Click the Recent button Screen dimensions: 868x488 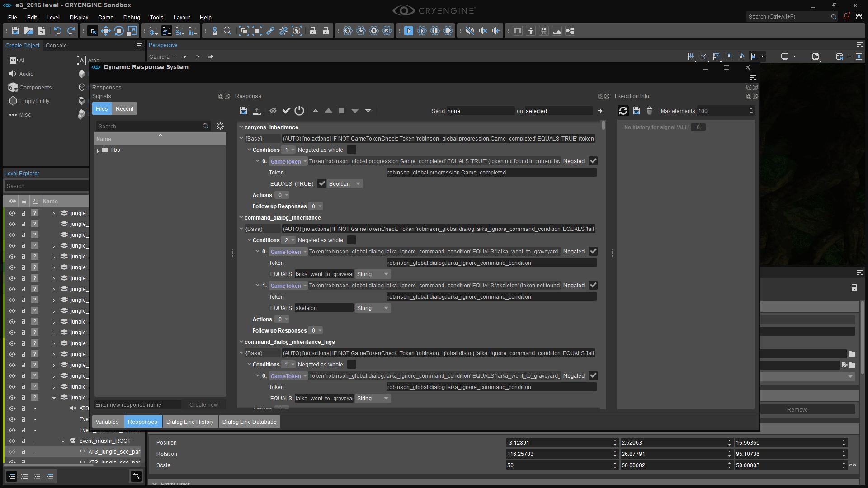tap(124, 108)
